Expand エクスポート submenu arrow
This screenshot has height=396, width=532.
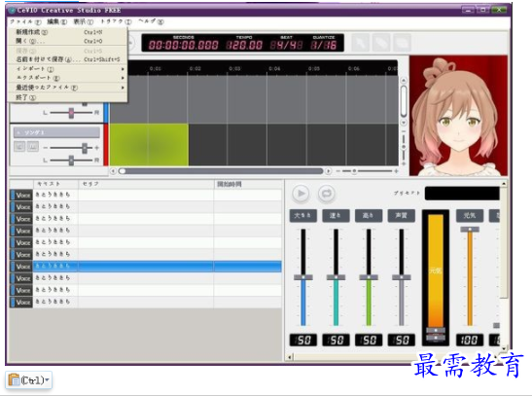[123, 78]
